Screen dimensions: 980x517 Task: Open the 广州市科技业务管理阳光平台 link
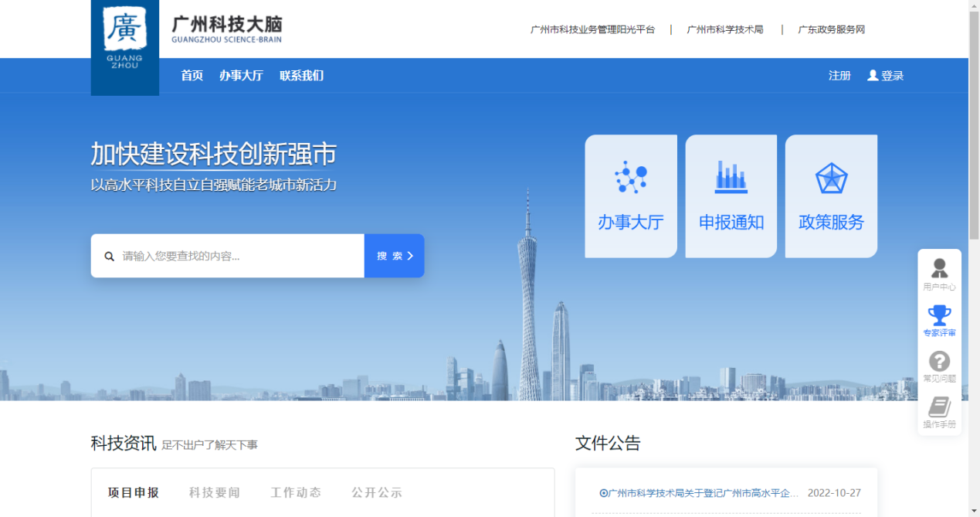point(592,29)
